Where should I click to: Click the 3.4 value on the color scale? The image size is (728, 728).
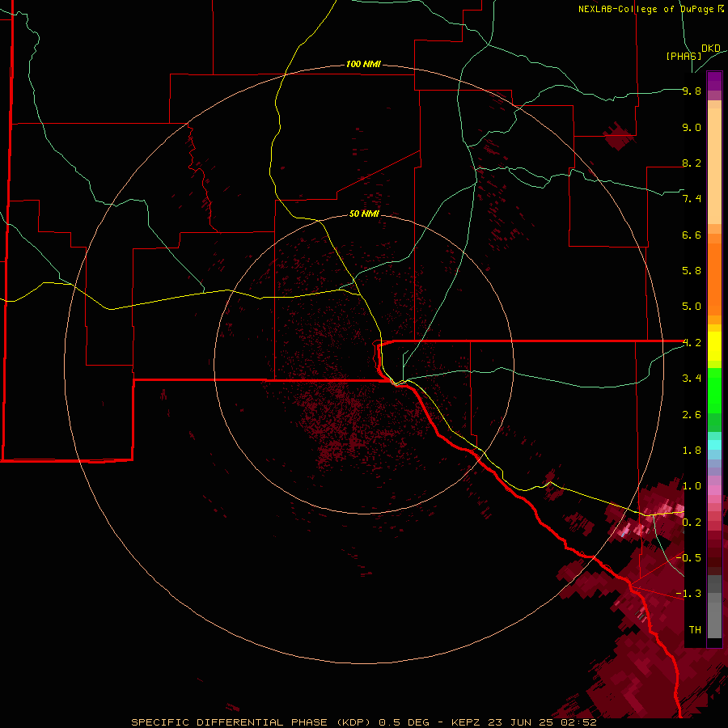(x=692, y=379)
